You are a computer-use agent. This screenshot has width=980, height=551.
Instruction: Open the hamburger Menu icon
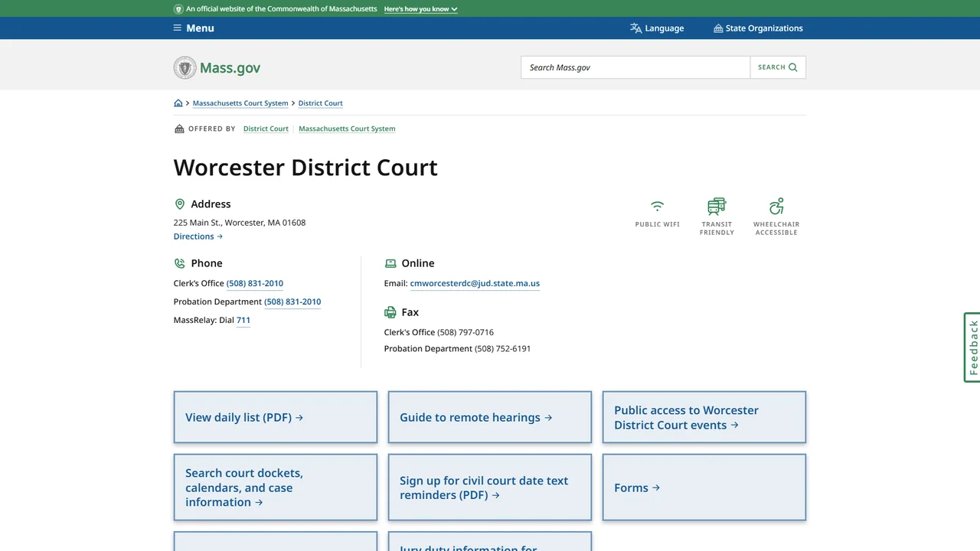(x=178, y=28)
